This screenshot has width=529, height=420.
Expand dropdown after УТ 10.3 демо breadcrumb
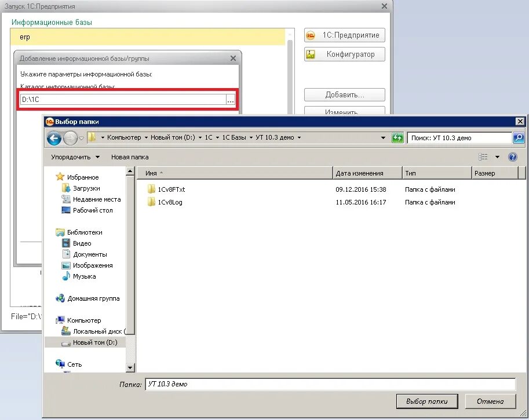click(x=299, y=138)
